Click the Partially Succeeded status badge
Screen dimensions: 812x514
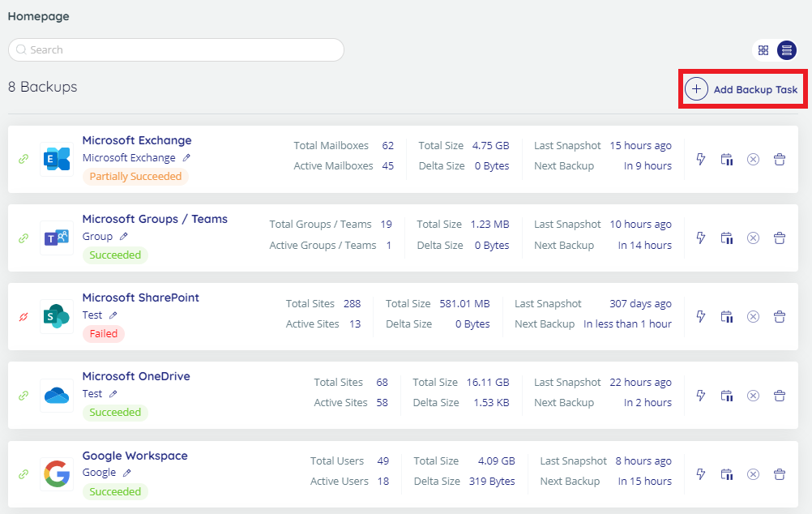tap(135, 176)
